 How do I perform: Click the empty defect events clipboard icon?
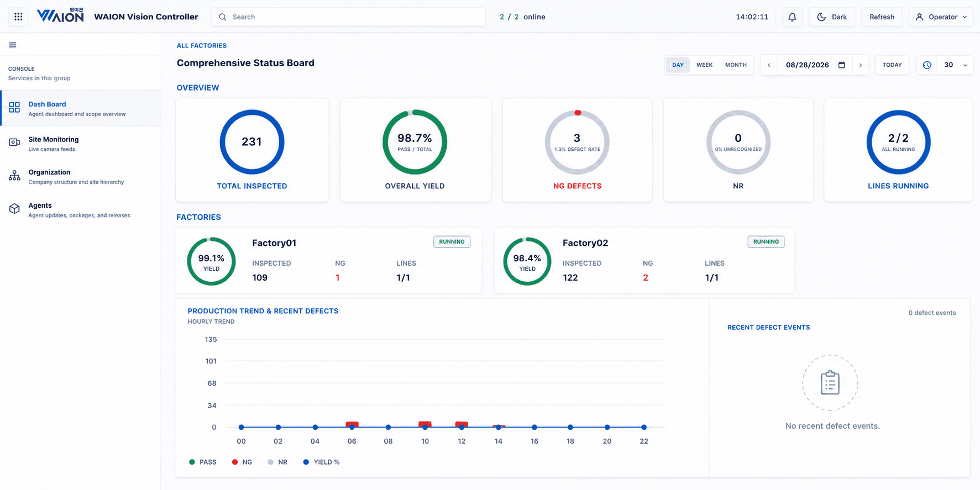[830, 383]
